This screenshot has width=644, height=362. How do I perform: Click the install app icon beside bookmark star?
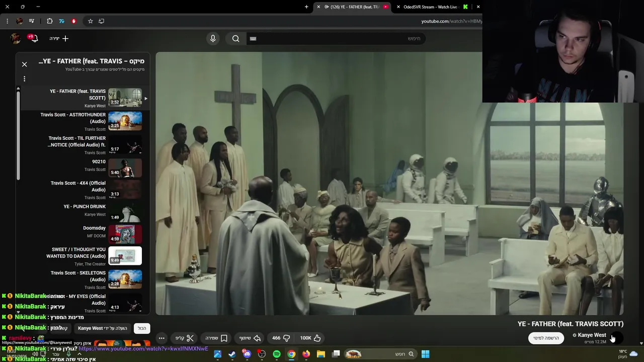point(101,21)
